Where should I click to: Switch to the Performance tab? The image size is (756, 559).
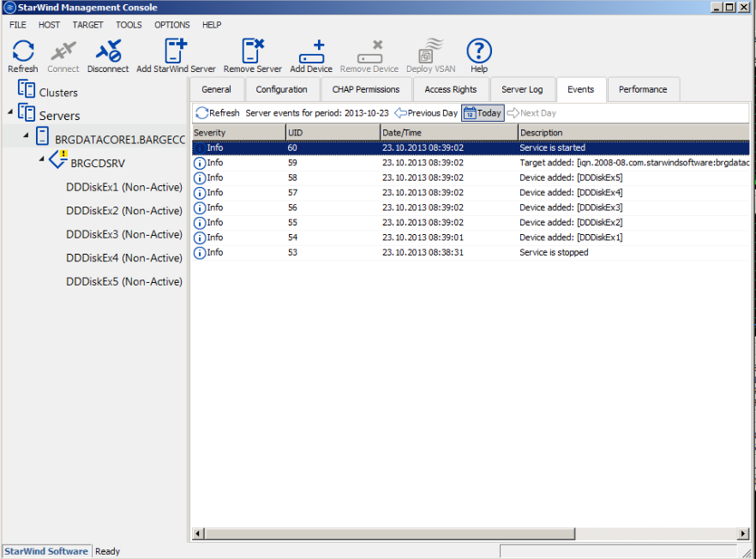click(x=643, y=90)
